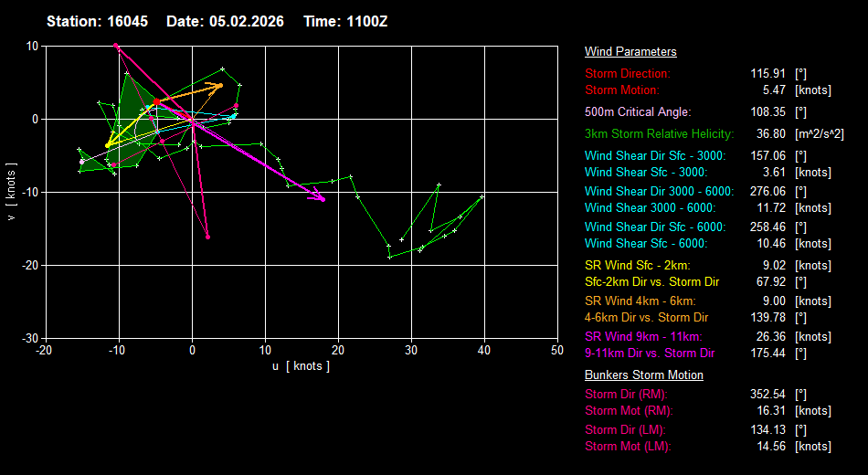The height and width of the screenshot is (475, 868).
Task: Open the Wind Parameters heading
Action: click(x=630, y=52)
